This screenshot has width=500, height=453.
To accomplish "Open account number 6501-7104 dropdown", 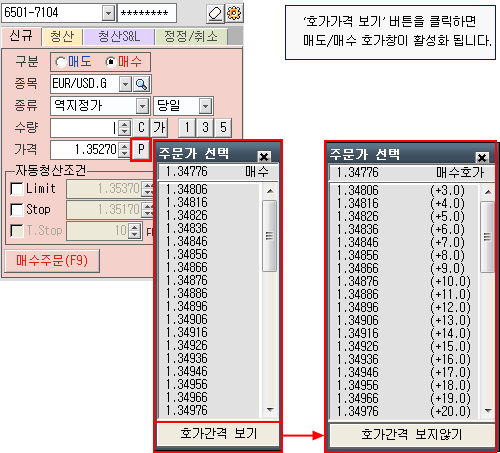I will (x=108, y=13).
